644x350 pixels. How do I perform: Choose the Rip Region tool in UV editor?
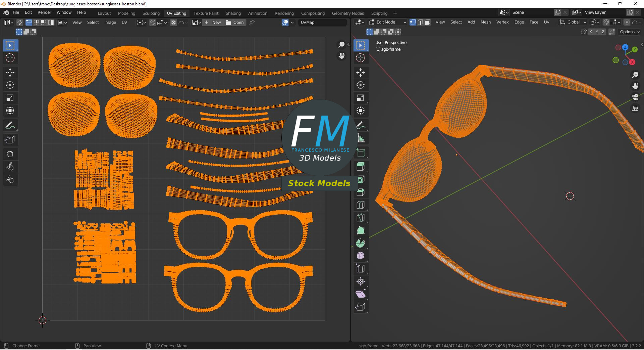tap(10, 140)
